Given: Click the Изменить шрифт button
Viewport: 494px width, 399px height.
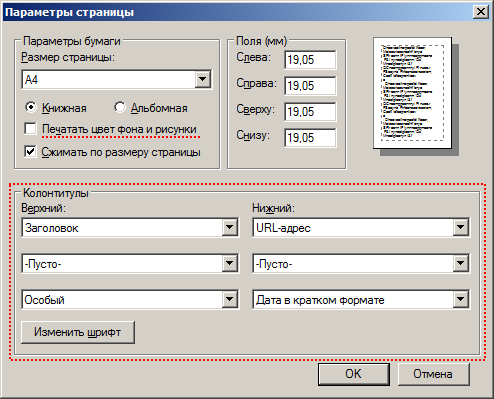Looking at the screenshot, I should pyautogui.click(x=78, y=332).
